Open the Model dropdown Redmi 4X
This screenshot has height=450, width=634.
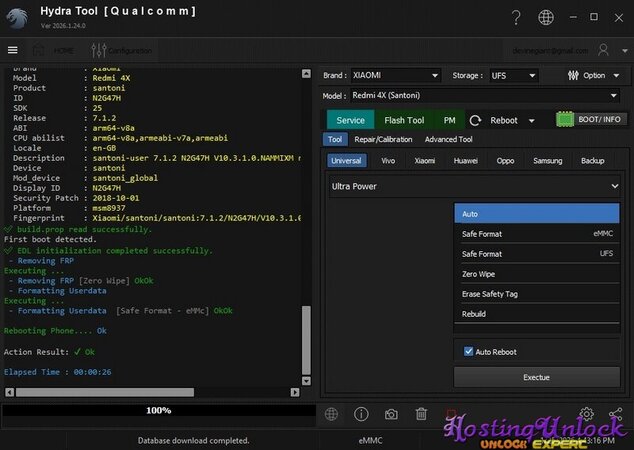483,96
